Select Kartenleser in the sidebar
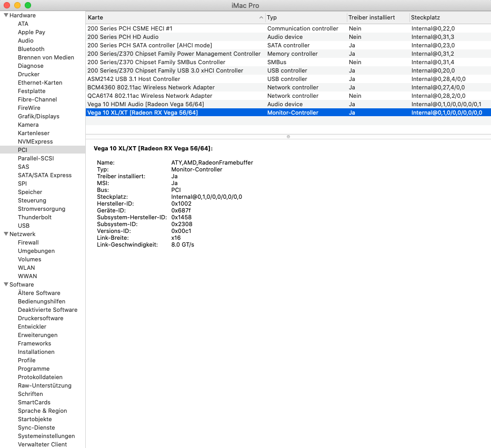491x448 pixels. [34, 133]
